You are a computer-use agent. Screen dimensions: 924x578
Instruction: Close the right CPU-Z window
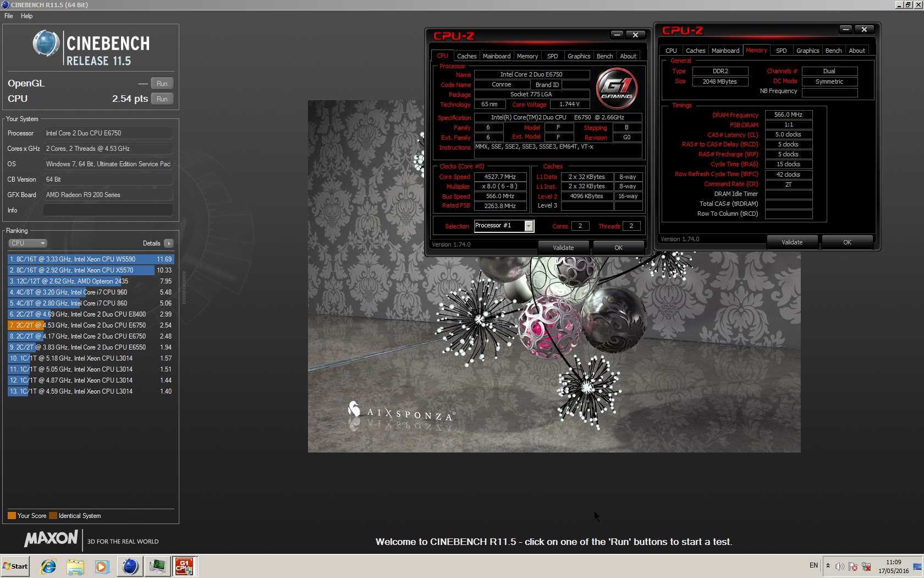click(x=864, y=29)
